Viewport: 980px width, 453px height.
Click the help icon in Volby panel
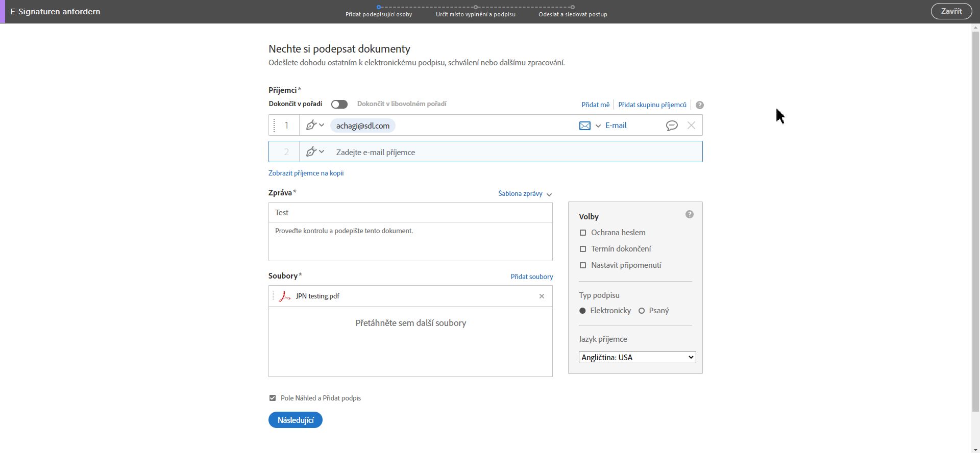[x=689, y=215]
